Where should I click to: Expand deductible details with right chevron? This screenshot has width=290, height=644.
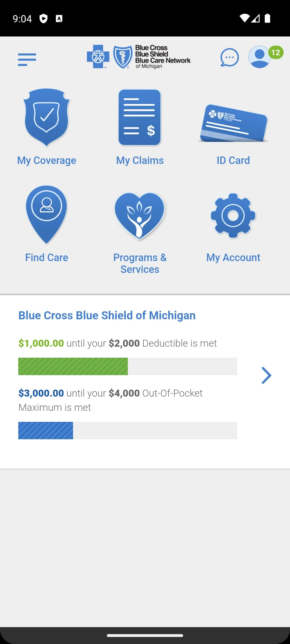coord(266,375)
